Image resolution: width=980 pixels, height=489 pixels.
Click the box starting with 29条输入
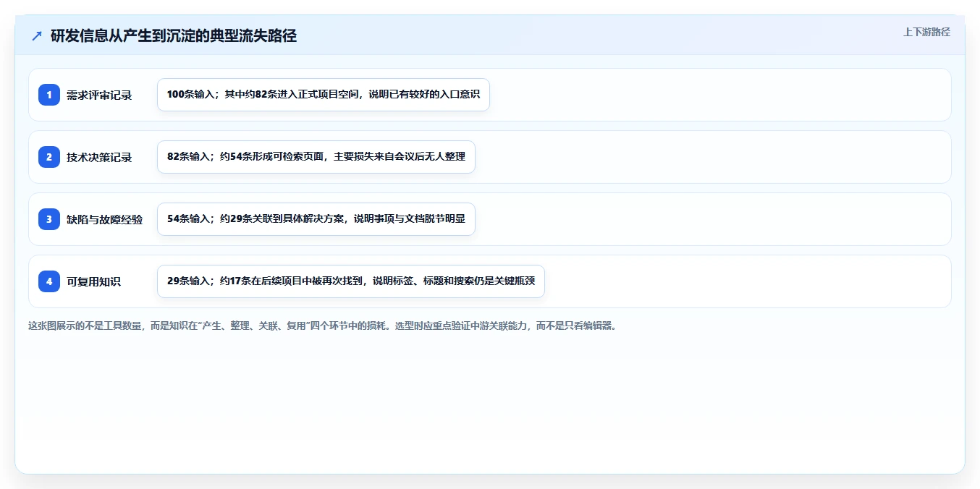pos(351,281)
